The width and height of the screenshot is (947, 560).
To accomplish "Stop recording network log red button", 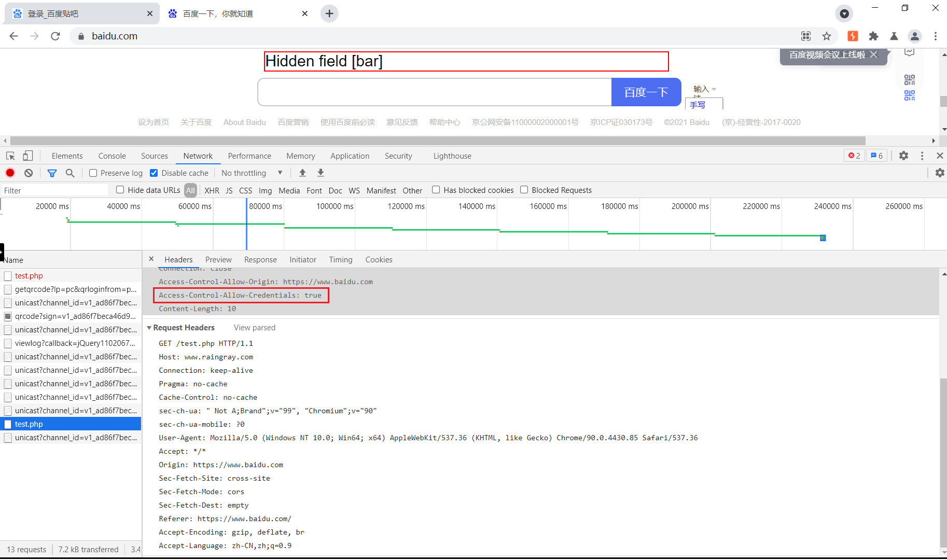I will coord(10,173).
